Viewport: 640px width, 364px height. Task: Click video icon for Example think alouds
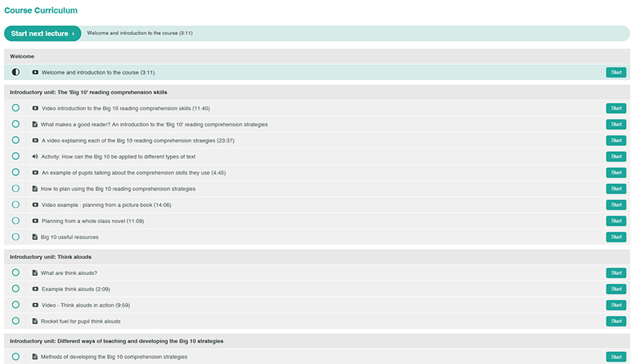(x=35, y=289)
